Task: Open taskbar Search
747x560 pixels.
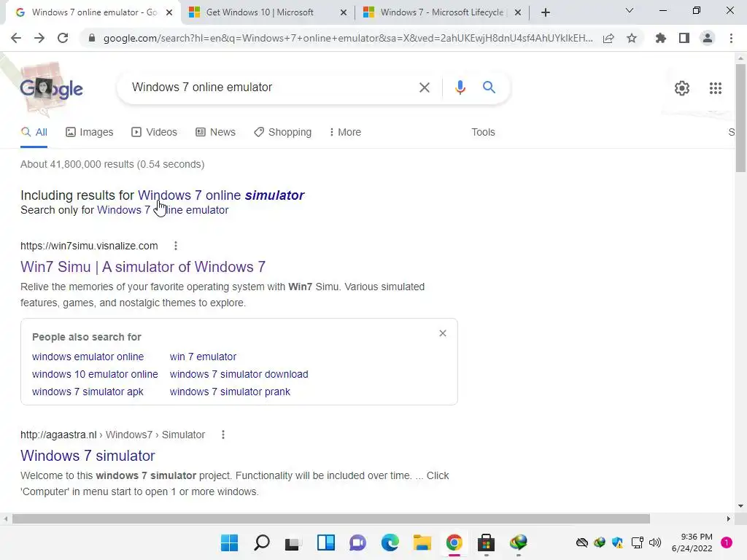Action: [x=262, y=542]
